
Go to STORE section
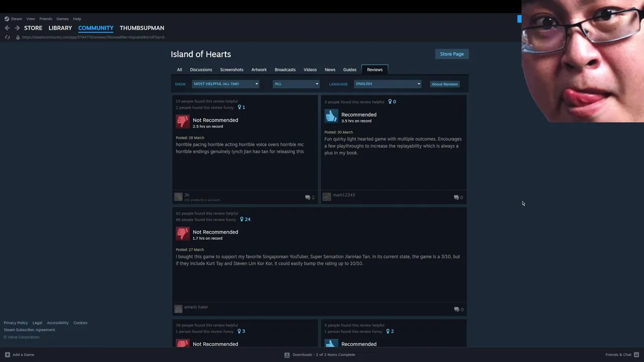33,28
